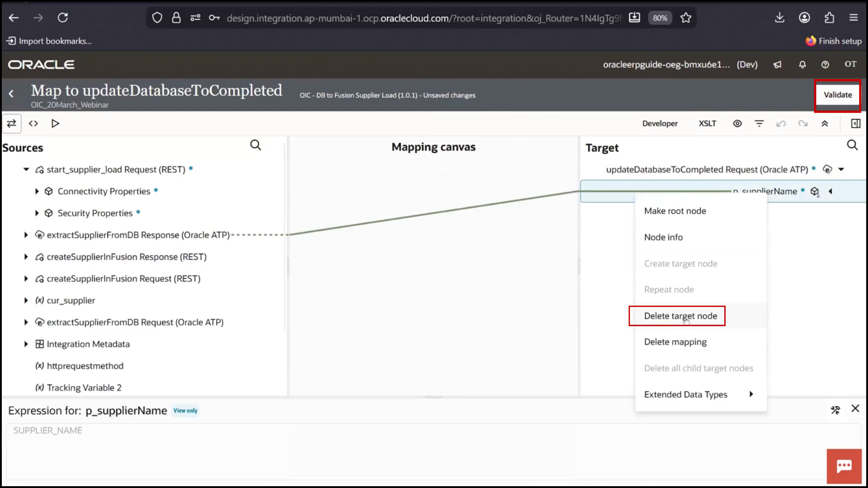Click the View only badge
This screenshot has height=488, width=868.
[x=185, y=411]
